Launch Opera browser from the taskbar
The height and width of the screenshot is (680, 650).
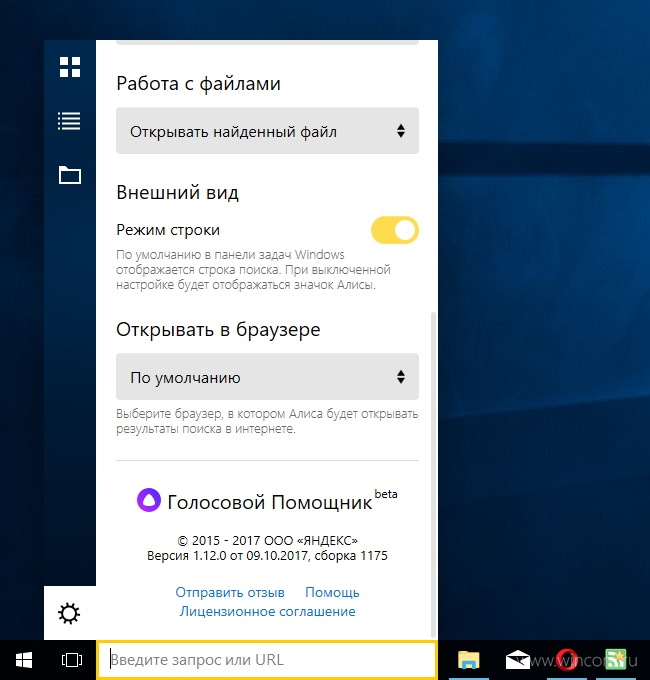[x=566, y=660]
